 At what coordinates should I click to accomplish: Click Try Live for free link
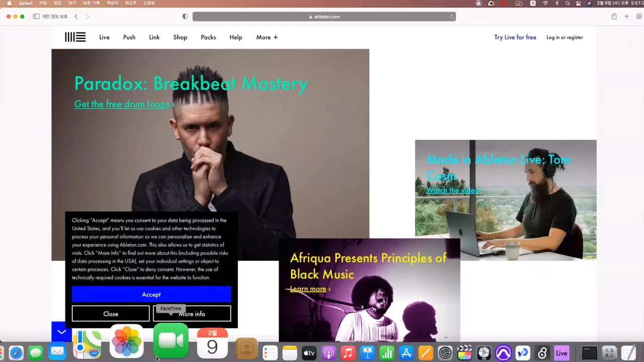coord(515,37)
